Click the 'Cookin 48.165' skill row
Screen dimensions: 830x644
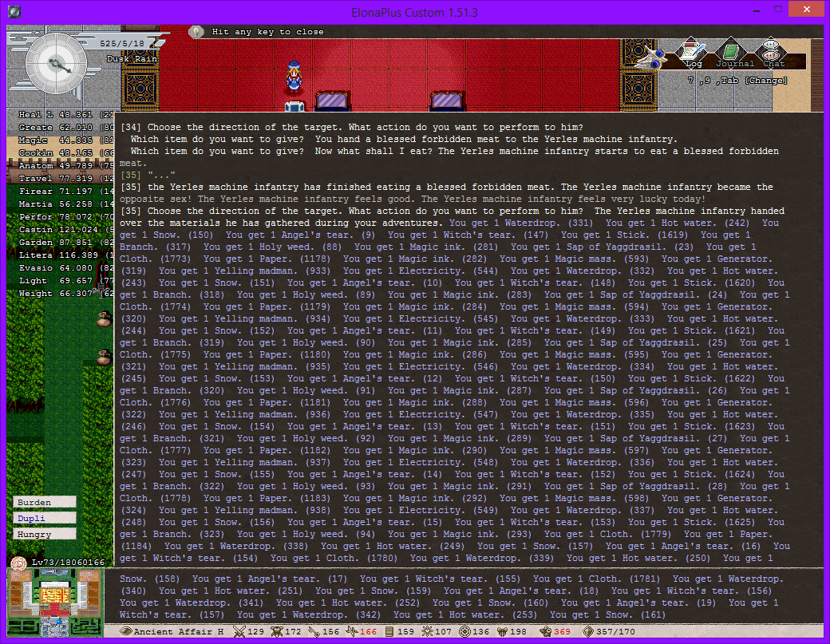coord(65,152)
